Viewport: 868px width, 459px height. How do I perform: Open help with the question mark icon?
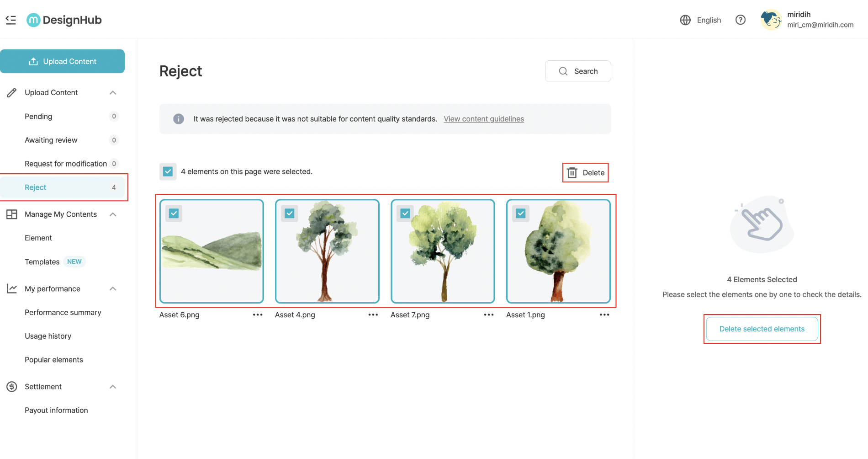[x=741, y=20]
